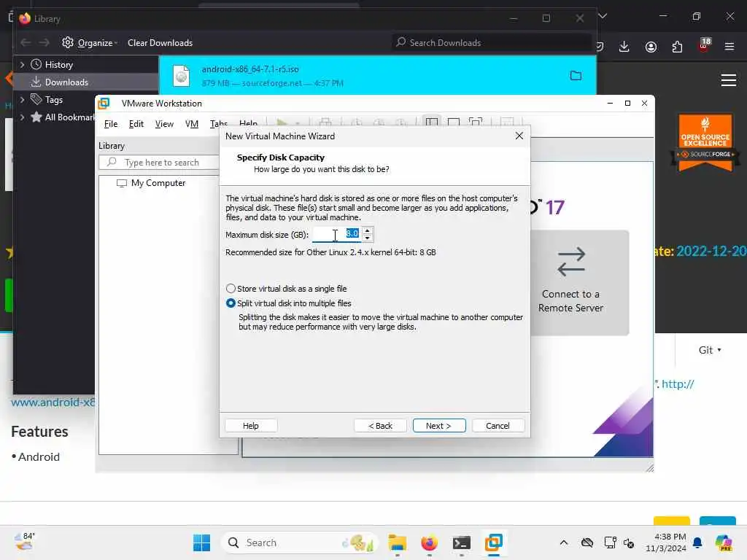
Task: Select Tags item in Library sidebar
Action: [x=47, y=99]
